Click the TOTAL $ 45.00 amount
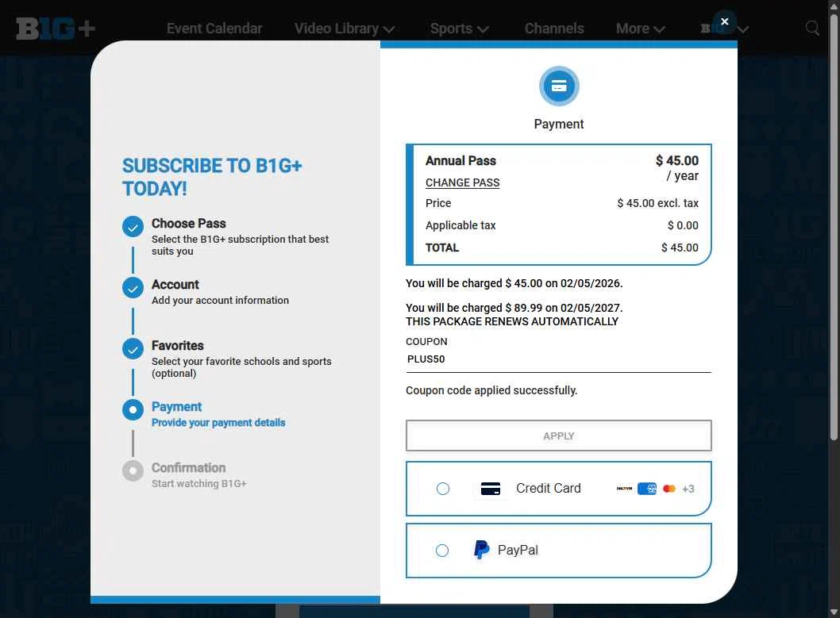Viewport: 840px width, 618px height. click(x=680, y=248)
